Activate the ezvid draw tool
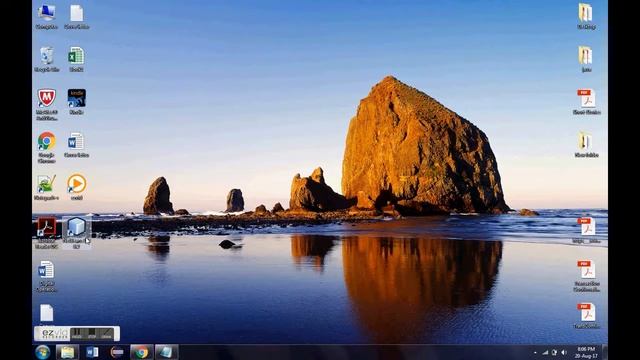The height and width of the screenshot is (360, 640). click(106, 333)
